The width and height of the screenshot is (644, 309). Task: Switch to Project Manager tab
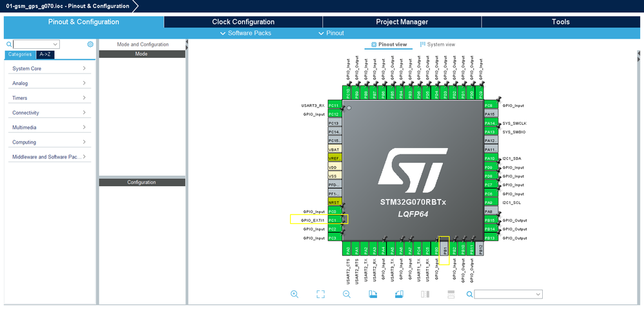(402, 22)
